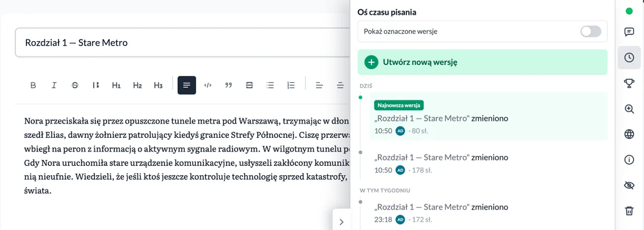The width and height of the screenshot is (644, 230).
Task: Open the 23:18 version with 172 sł.
Action: click(489, 213)
